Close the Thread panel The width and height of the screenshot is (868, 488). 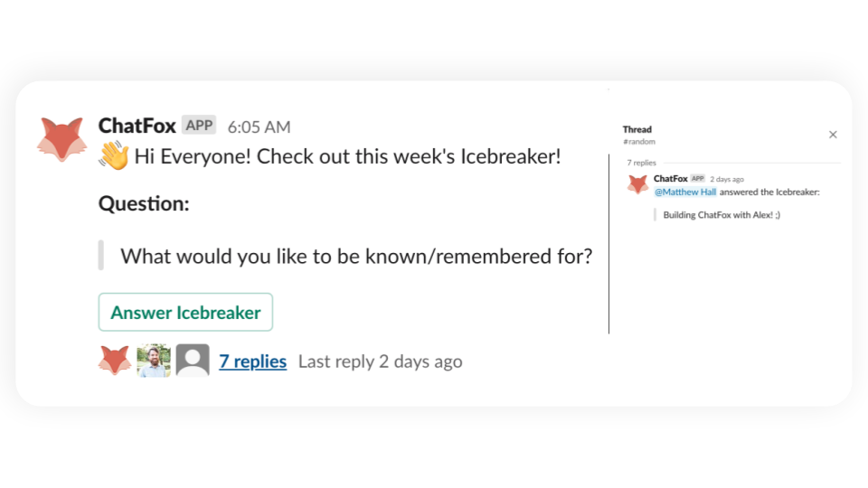(833, 135)
